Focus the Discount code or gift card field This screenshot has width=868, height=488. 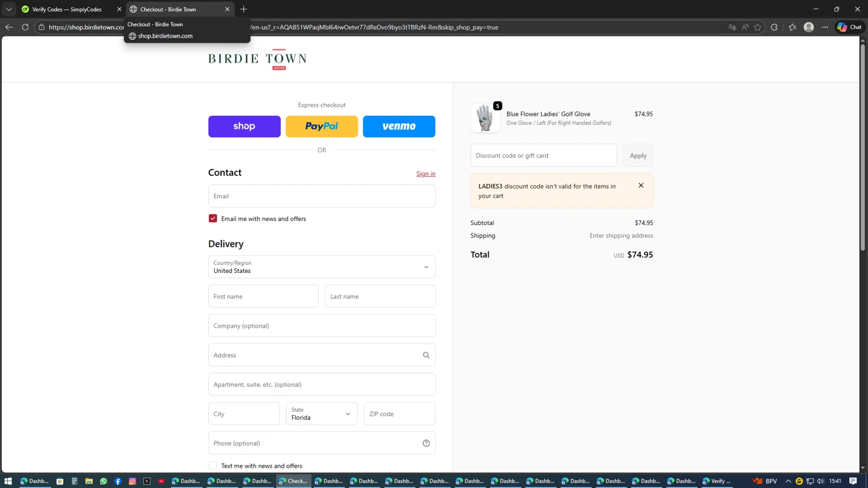tap(544, 156)
